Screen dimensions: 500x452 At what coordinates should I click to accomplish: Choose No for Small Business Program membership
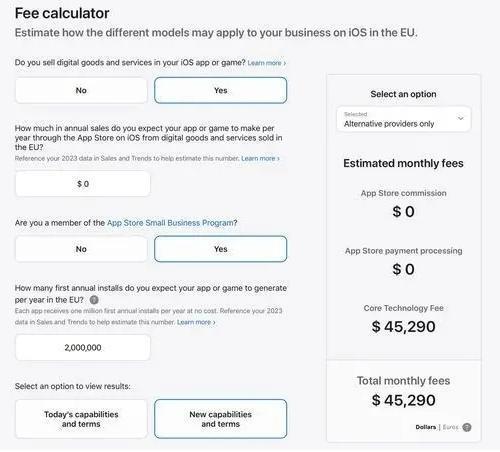[x=81, y=249]
